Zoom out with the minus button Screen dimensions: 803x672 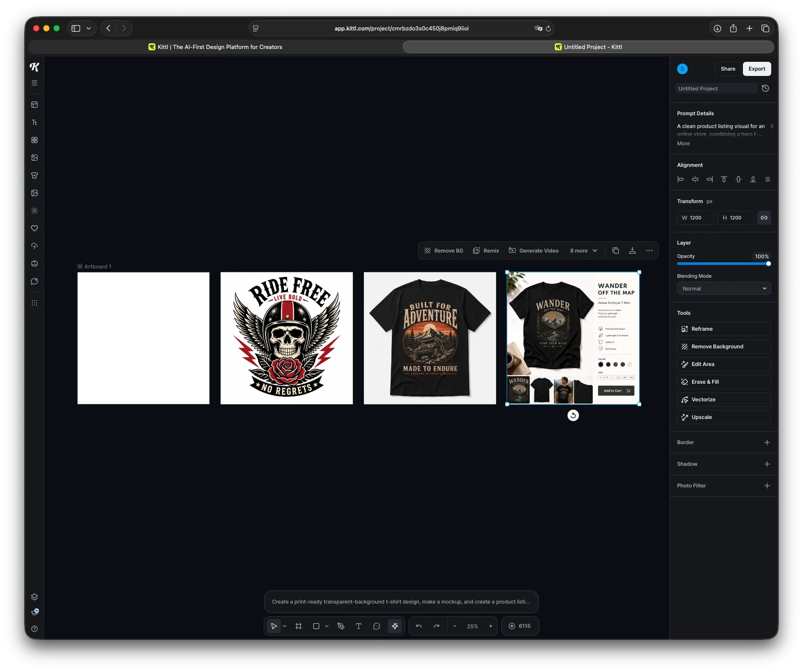point(455,626)
